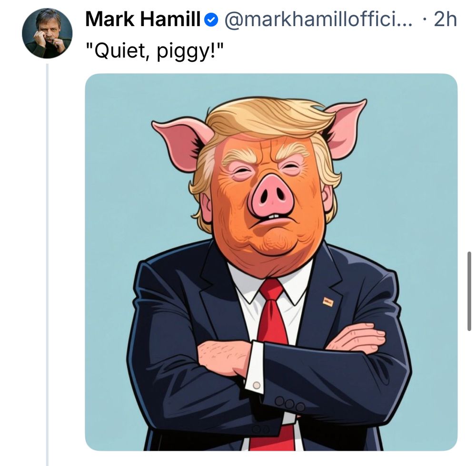Click the @markhamilloffici... handle
The height and width of the screenshot is (466, 476).
[315, 19]
